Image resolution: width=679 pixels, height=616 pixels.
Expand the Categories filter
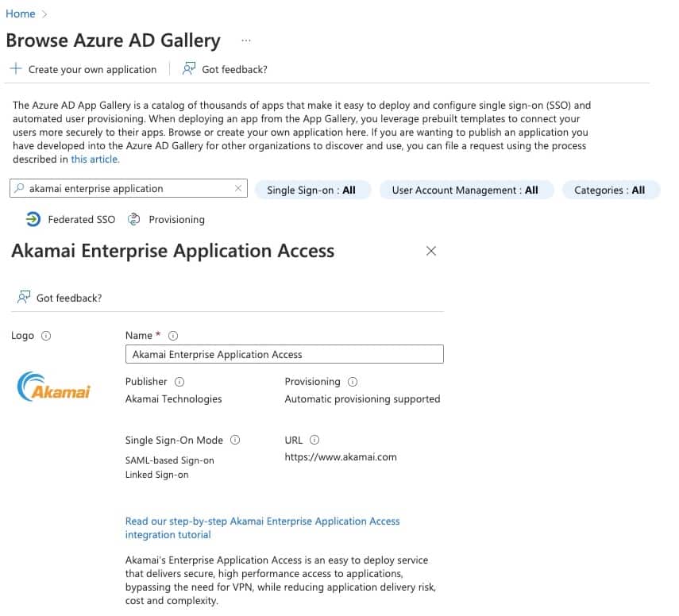click(610, 190)
